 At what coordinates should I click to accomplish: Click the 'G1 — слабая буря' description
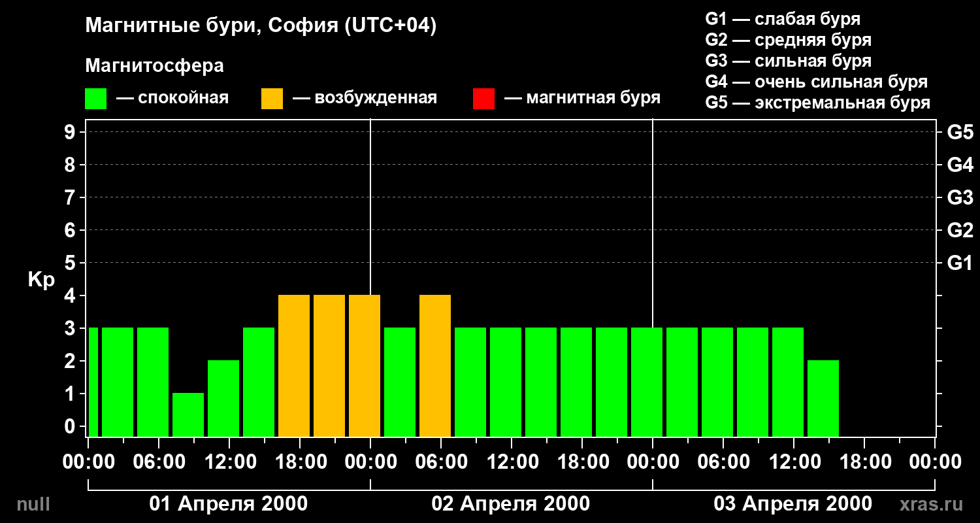[x=783, y=19]
